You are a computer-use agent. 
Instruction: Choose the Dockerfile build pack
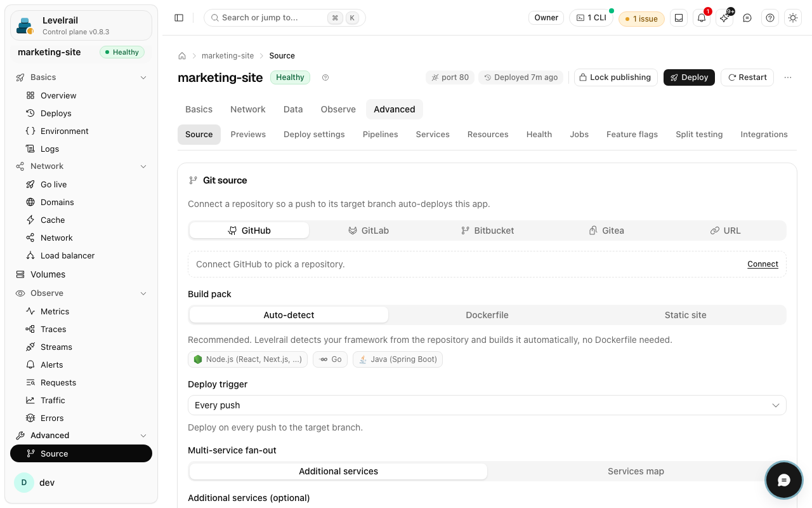tap(487, 315)
